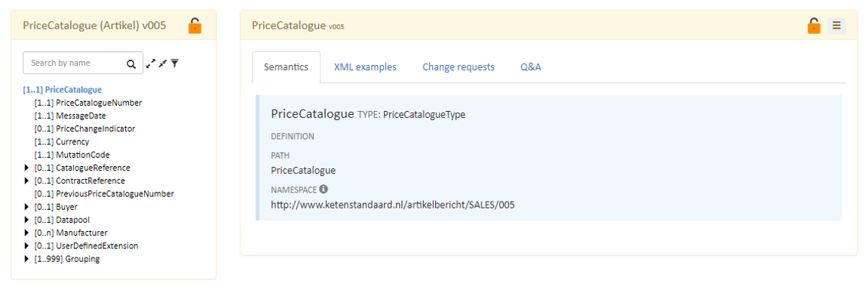Select ContractReference label in the tree
Screen dimensions: 868x293
[79, 180]
